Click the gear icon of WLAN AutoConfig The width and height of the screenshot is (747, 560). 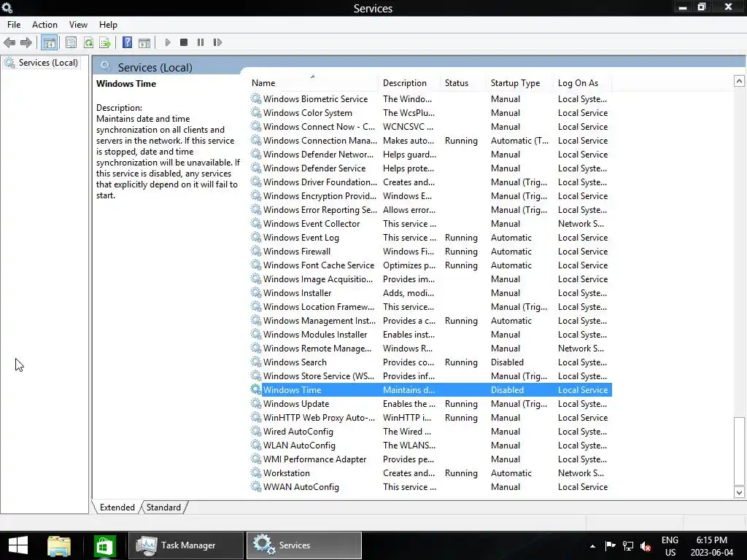[x=256, y=446]
